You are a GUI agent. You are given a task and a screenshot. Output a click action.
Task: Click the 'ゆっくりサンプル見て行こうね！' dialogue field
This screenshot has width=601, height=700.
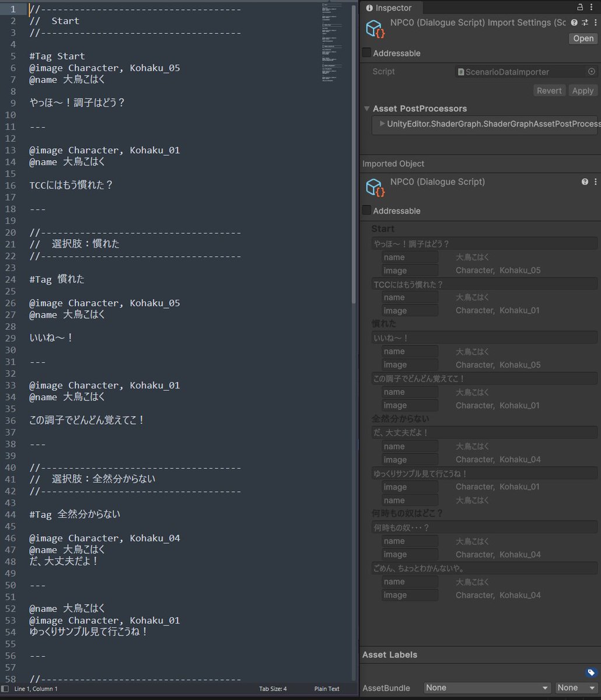(x=484, y=473)
